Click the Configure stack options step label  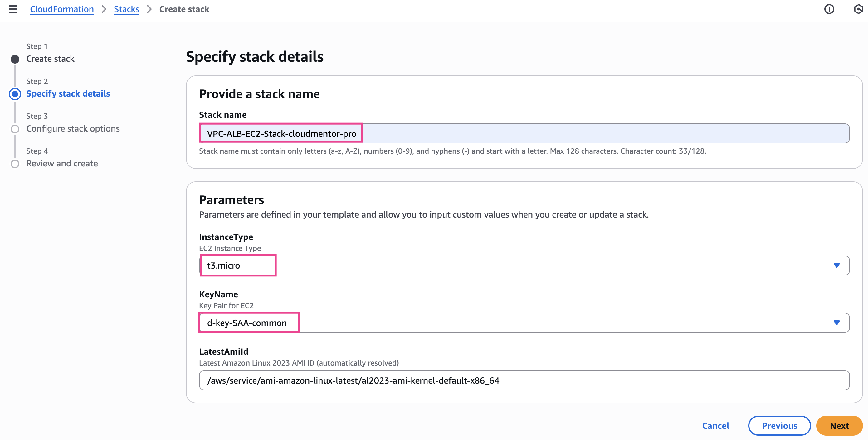[73, 129]
